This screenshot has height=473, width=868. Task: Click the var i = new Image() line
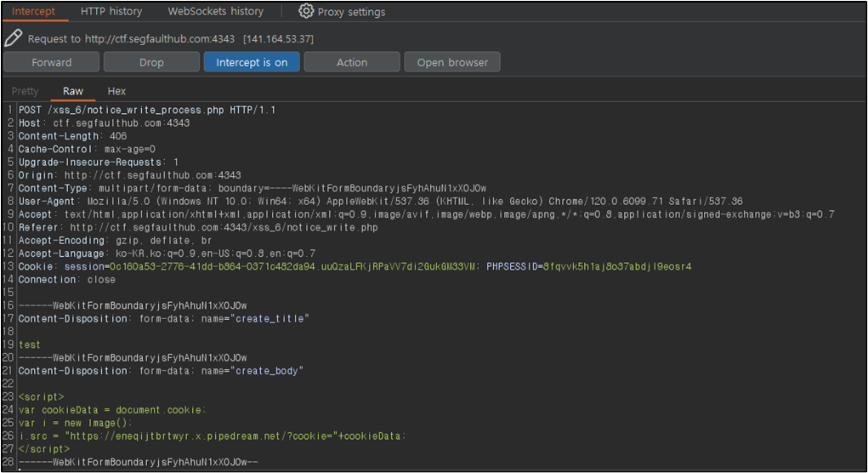click(x=76, y=423)
